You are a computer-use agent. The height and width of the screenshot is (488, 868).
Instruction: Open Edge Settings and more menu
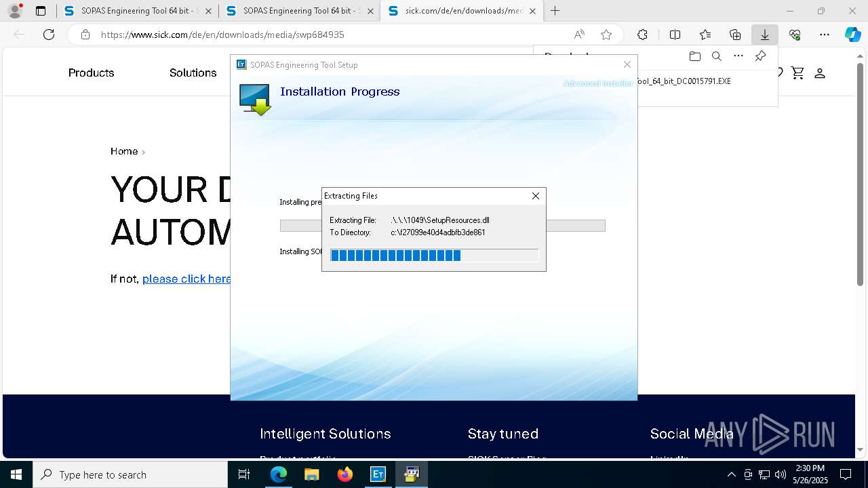825,35
